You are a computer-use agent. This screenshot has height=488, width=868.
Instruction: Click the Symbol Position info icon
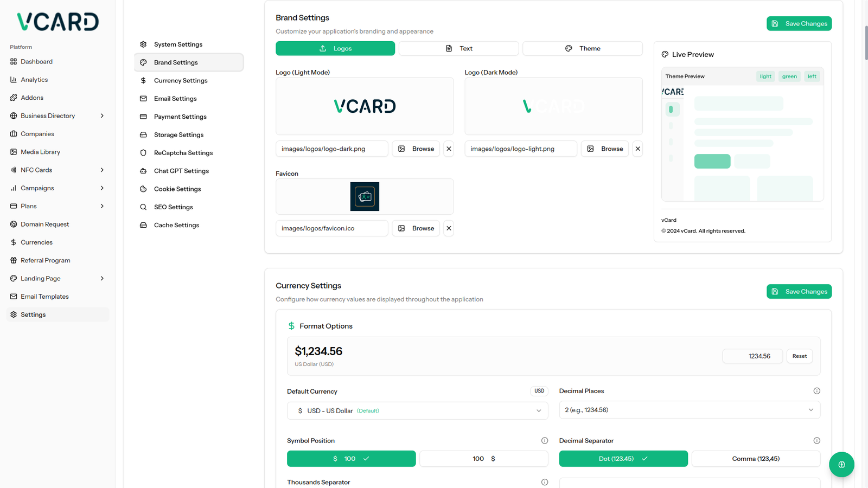544,441
